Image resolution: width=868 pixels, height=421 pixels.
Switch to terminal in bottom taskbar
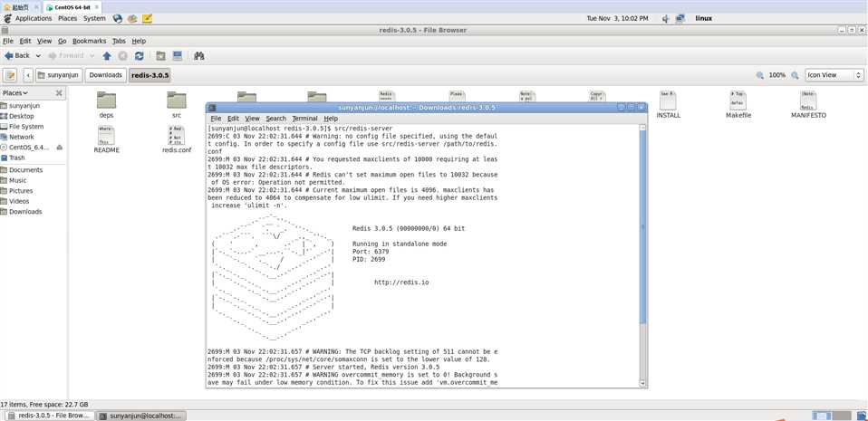tap(143, 416)
